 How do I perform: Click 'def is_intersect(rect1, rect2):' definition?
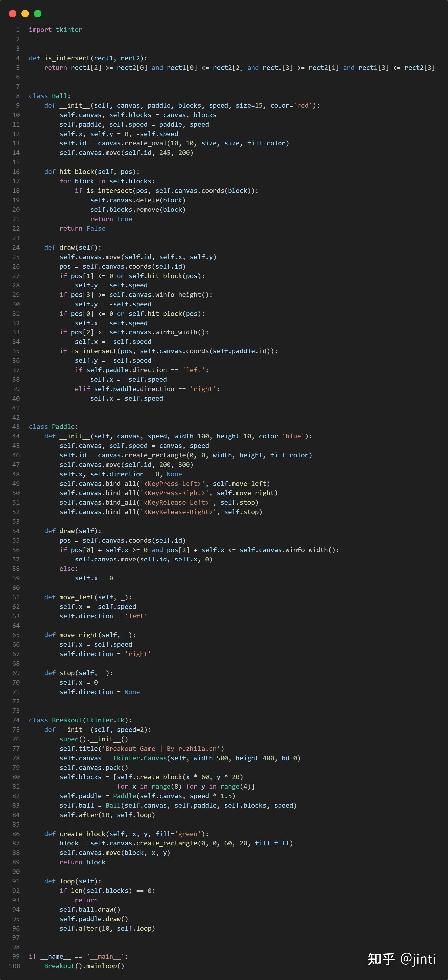click(88, 58)
